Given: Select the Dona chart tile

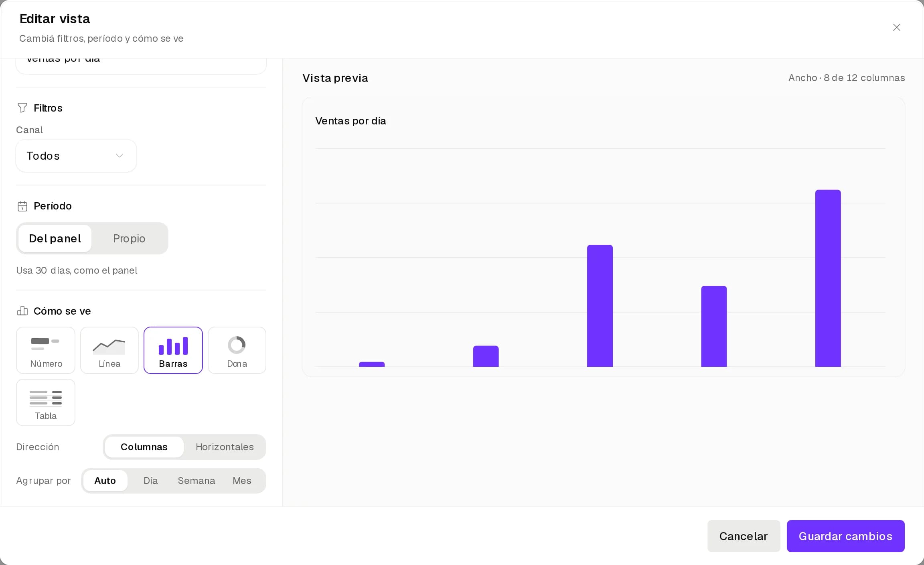Looking at the screenshot, I should [237, 350].
